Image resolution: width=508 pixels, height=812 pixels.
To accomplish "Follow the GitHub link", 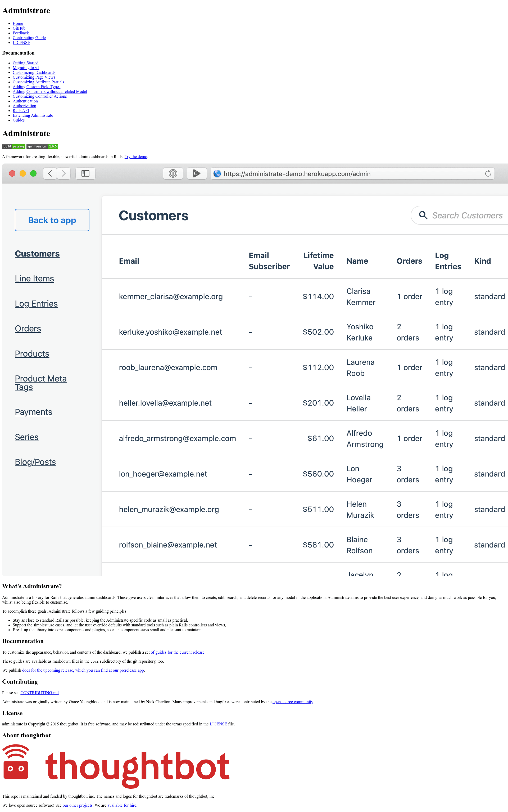I will click(19, 28).
